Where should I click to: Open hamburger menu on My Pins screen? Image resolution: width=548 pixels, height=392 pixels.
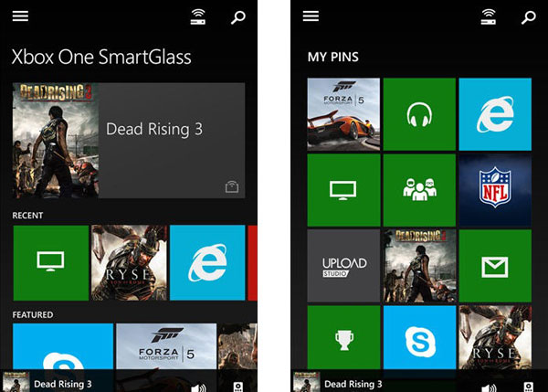[311, 16]
